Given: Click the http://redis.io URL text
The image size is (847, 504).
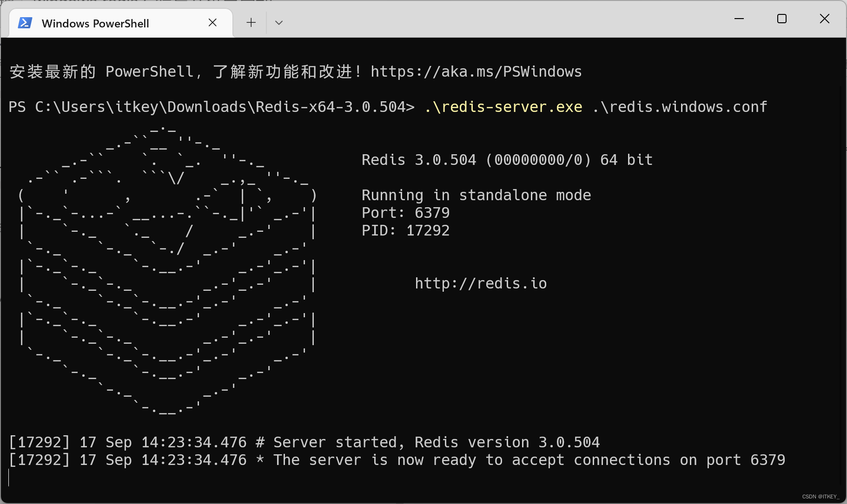Looking at the screenshot, I should [481, 283].
